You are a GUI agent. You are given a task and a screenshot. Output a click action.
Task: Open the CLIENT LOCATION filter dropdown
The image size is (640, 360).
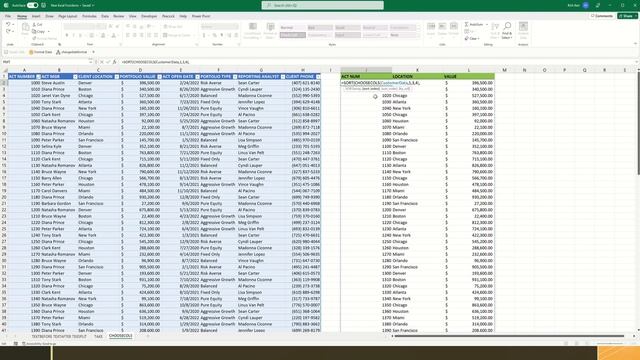[116, 77]
